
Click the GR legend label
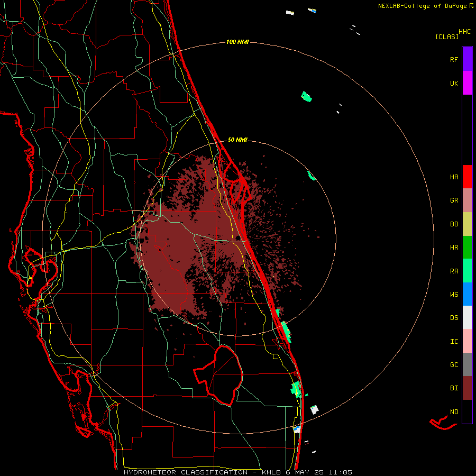[454, 200]
